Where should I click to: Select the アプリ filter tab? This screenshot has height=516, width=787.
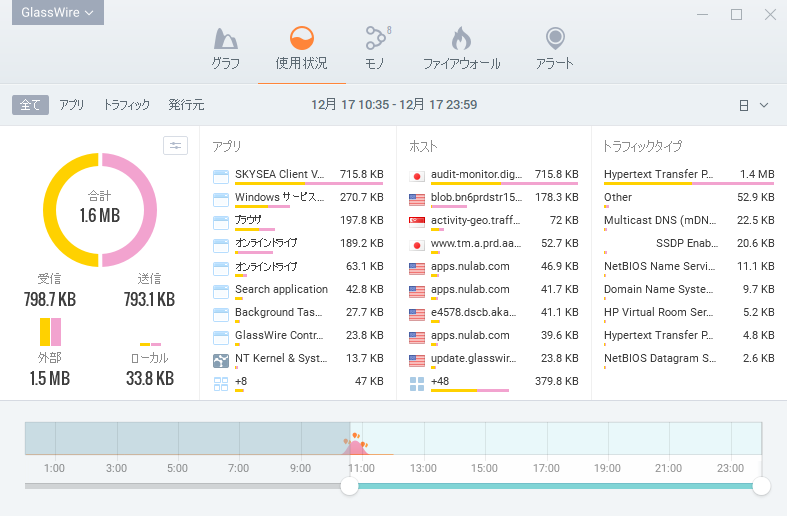[x=71, y=105]
